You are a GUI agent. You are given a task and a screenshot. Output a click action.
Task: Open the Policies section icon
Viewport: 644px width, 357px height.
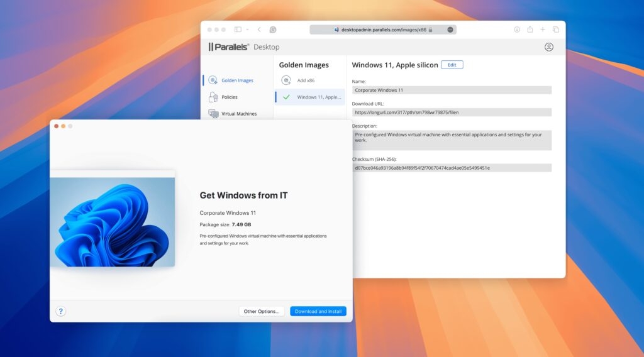[x=213, y=97]
